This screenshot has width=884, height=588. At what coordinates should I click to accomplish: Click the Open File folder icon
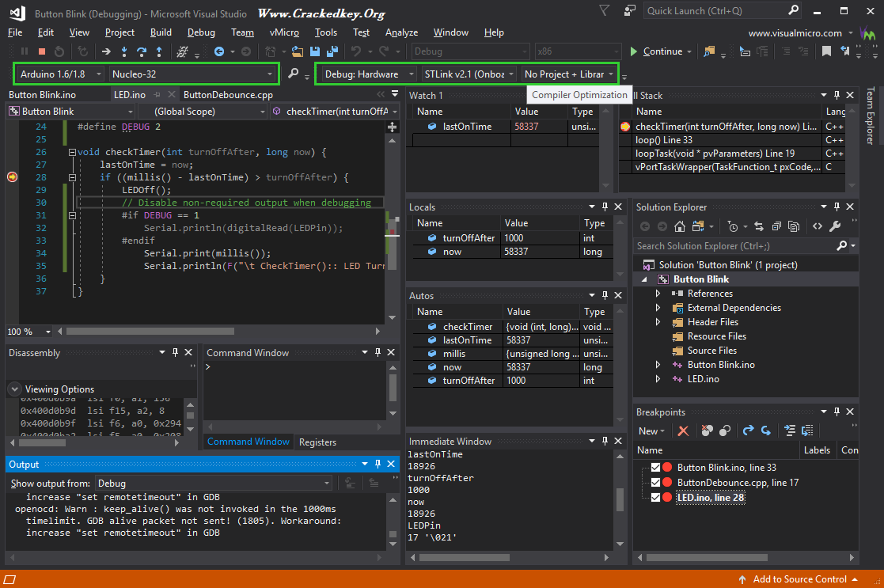(x=297, y=51)
